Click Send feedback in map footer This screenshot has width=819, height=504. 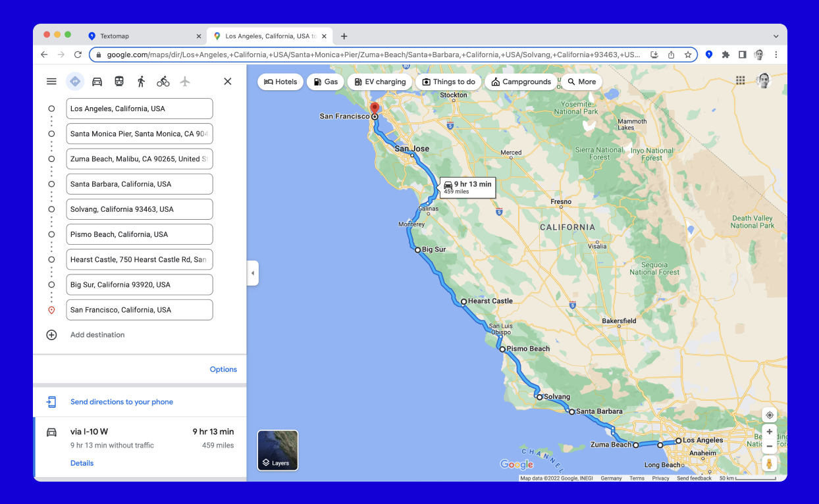click(694, 478)
